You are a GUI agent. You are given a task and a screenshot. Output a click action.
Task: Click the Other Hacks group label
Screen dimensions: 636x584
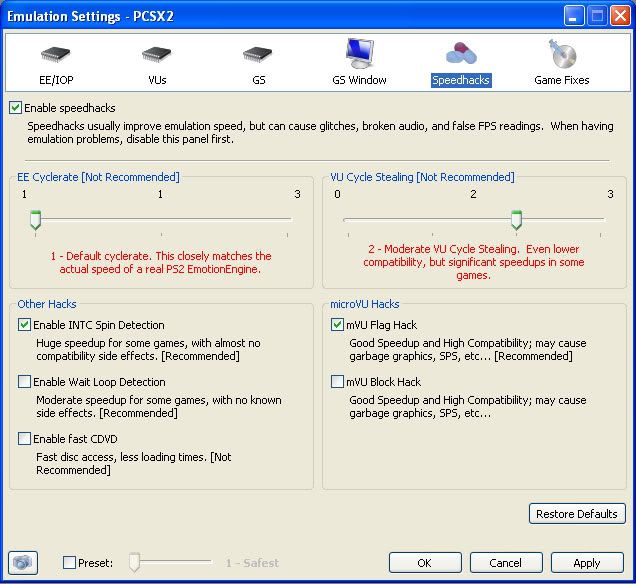(47, 304)
